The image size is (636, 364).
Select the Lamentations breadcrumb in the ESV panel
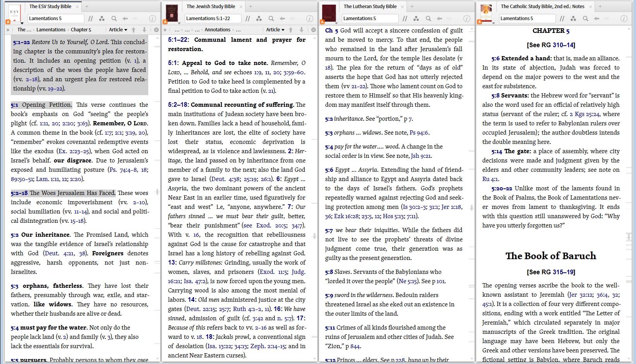coord(51,30)
